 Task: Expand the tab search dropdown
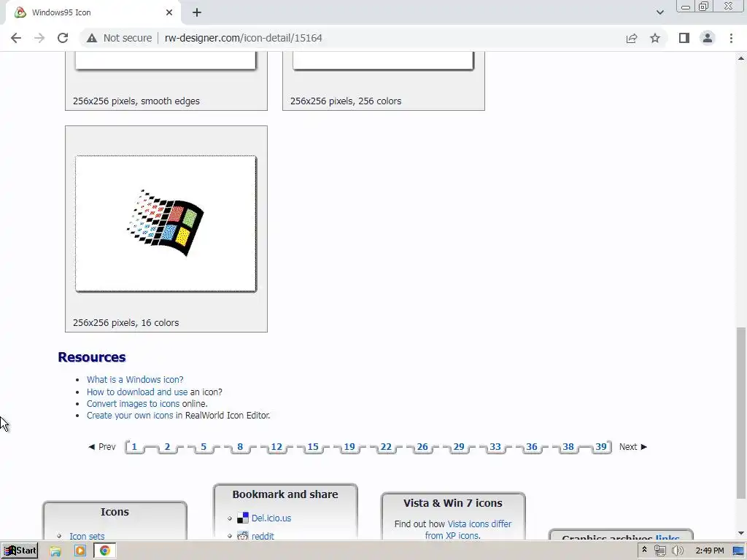pos(659,12)
